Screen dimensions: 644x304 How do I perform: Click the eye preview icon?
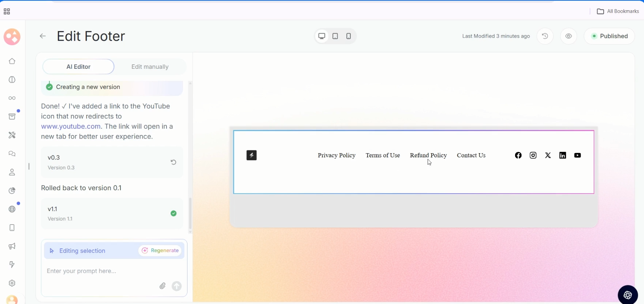568,36
